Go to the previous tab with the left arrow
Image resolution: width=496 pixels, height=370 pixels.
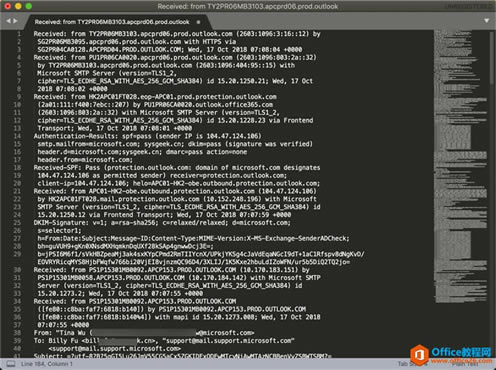tap(8, 21)
